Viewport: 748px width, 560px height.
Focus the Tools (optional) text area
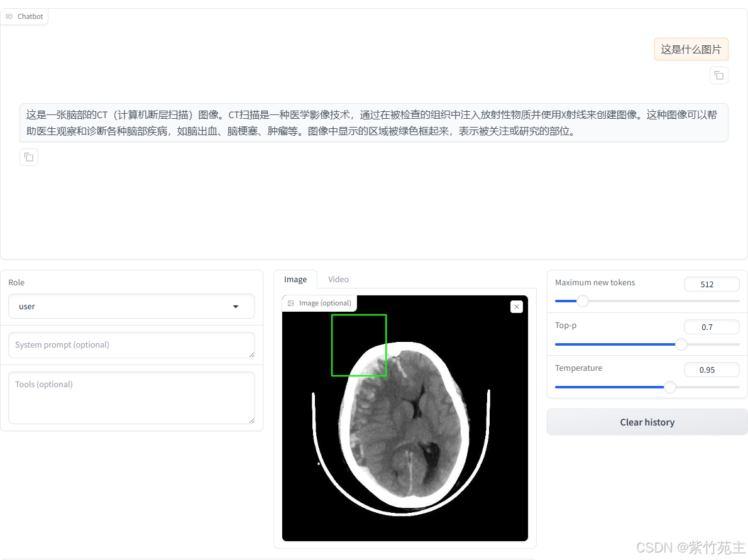tap(131, 398)
